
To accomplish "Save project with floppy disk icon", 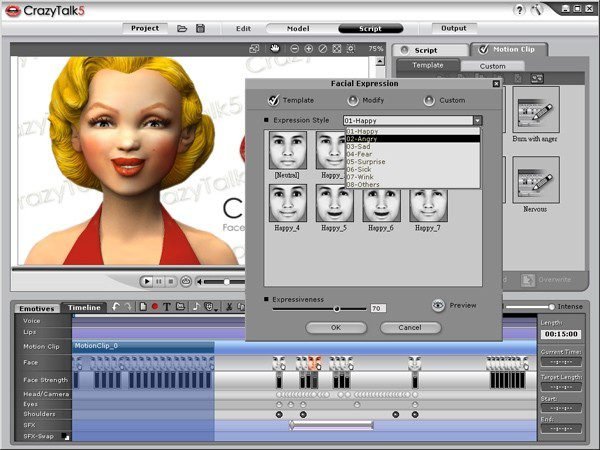I will (201, 28).
